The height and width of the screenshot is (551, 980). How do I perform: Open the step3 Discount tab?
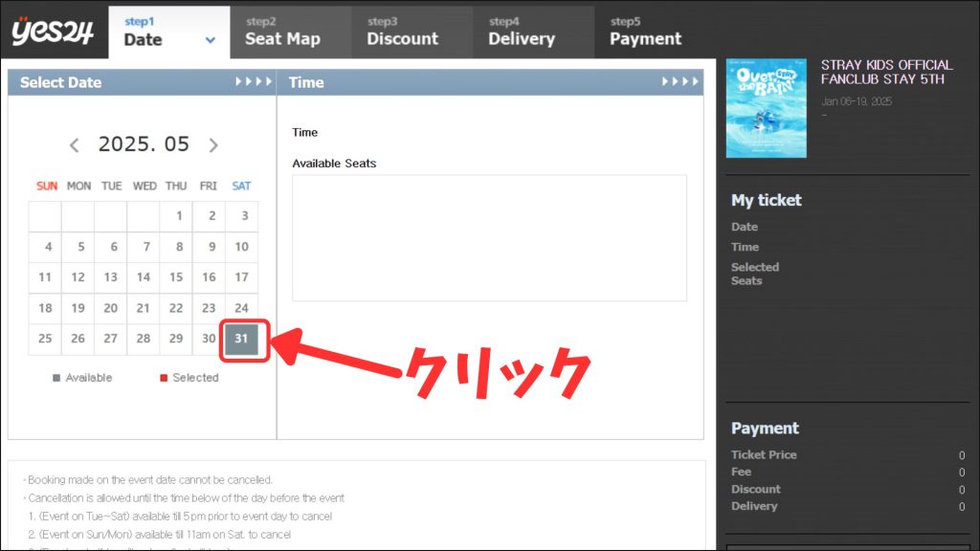click(402, 32)
